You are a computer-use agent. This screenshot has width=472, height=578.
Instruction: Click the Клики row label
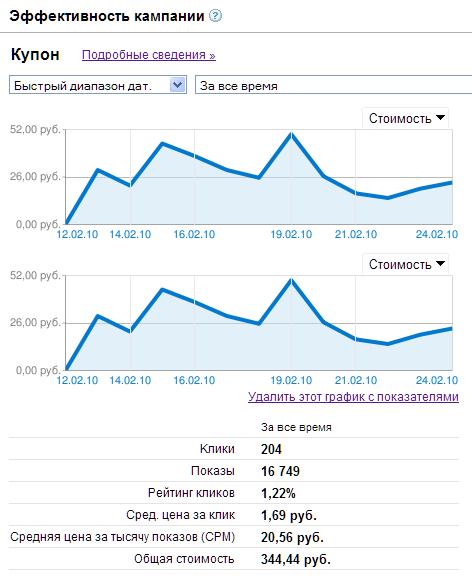pyautogui.click(x=217, y=449)
